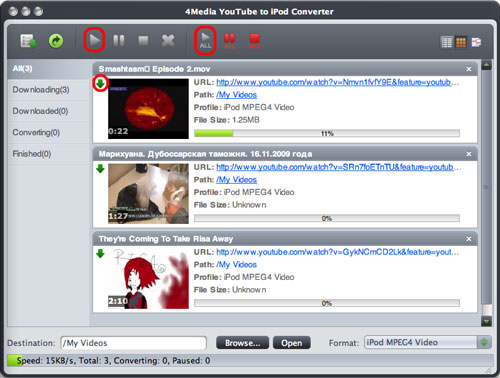Start all downloads with Play ALL
500x378 pixels.
pos(205,41)
